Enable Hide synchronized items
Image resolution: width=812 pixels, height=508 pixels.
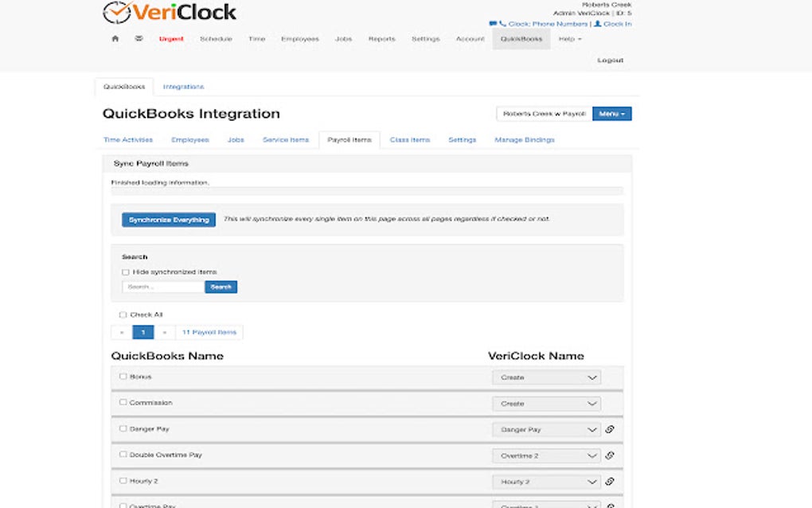coord(125,272)
